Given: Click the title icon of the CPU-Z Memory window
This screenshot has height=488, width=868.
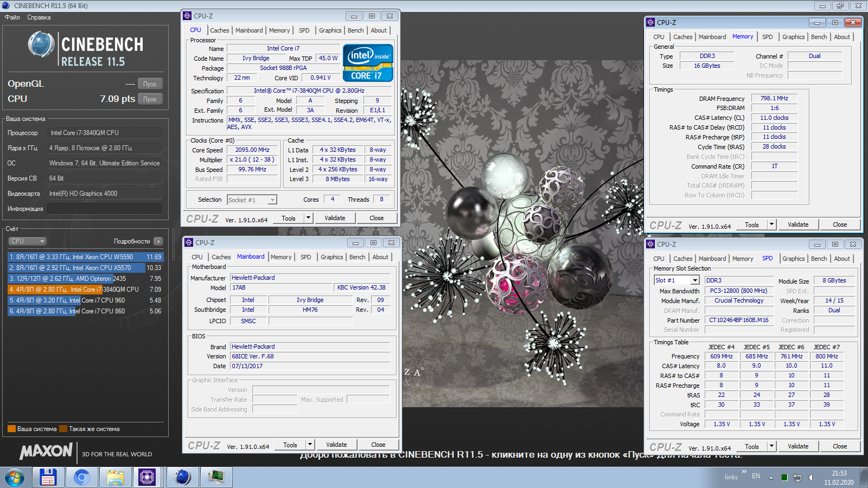Looking at the screenshot, I should (x=650, y=22).
